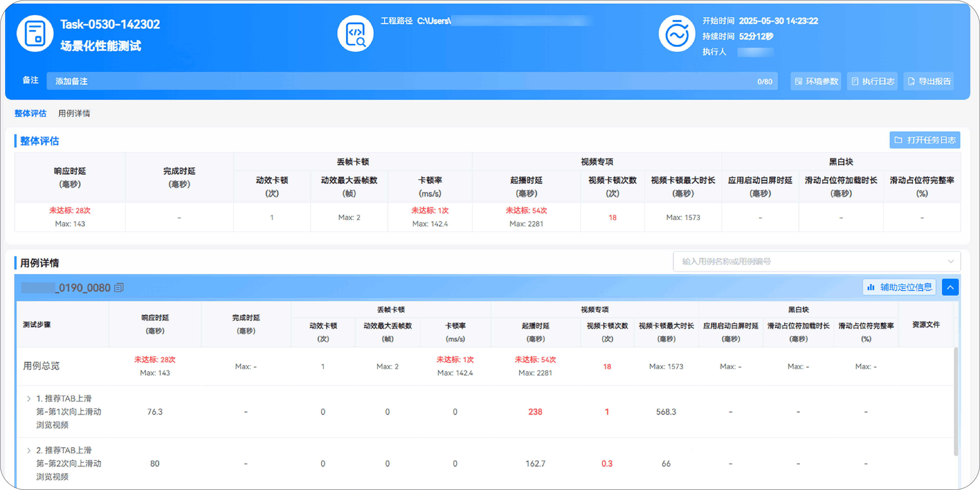980x490 pixels.
Task: Click the file icon on 导出报告 button
Action: pyautogui.click(x=911, y=81)
